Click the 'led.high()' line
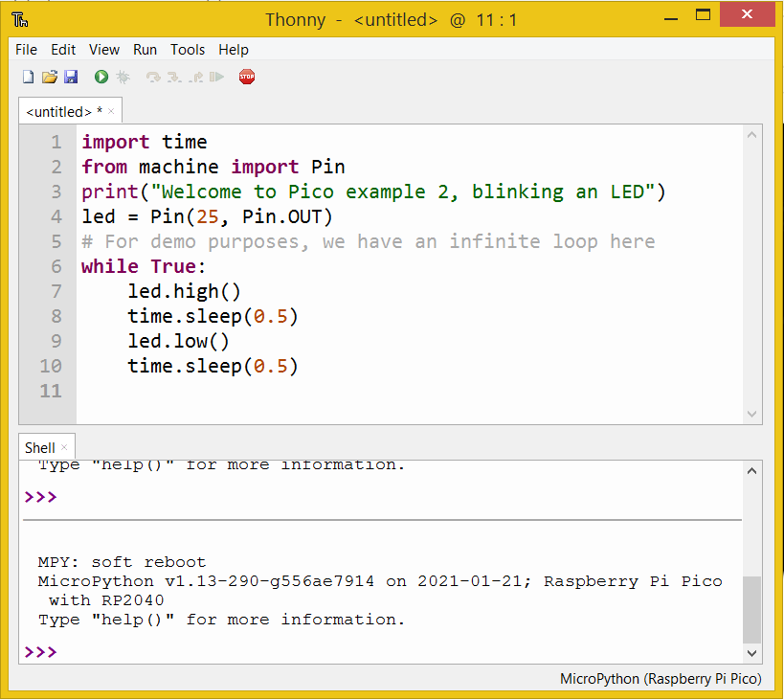 [x=184, y=291]
